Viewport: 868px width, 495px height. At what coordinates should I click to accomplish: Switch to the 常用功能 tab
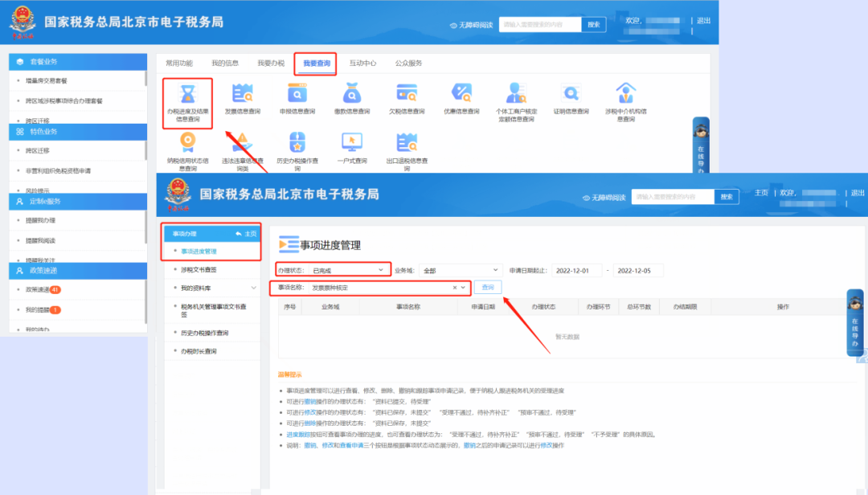[x=178, y=63]
